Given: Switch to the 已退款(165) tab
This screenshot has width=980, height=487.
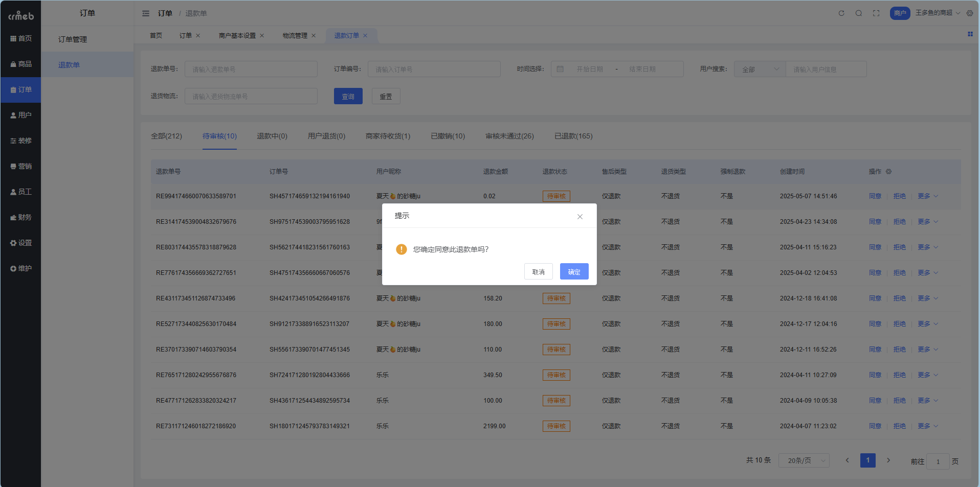Looking at the screenshot, I should click(x=573, y=136).
